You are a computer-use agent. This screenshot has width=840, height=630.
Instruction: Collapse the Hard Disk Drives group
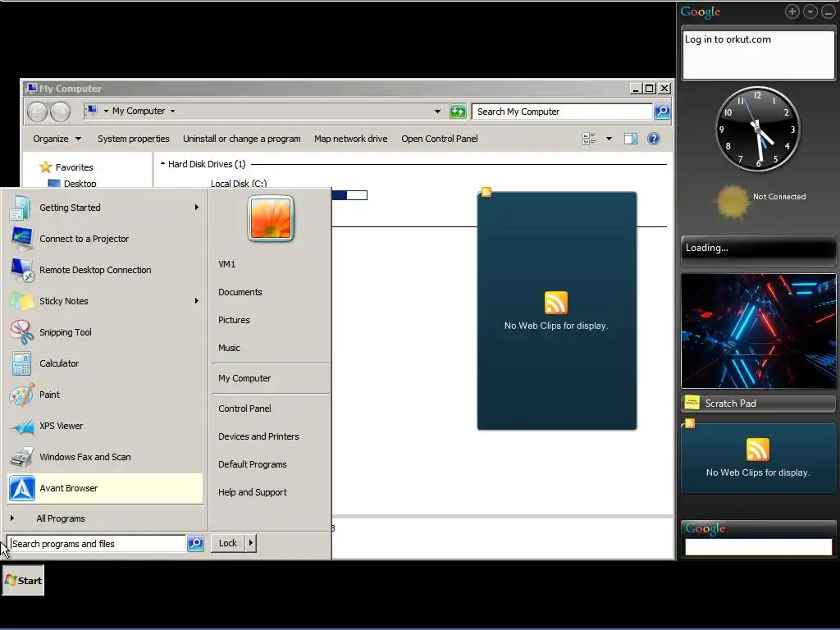163,164
